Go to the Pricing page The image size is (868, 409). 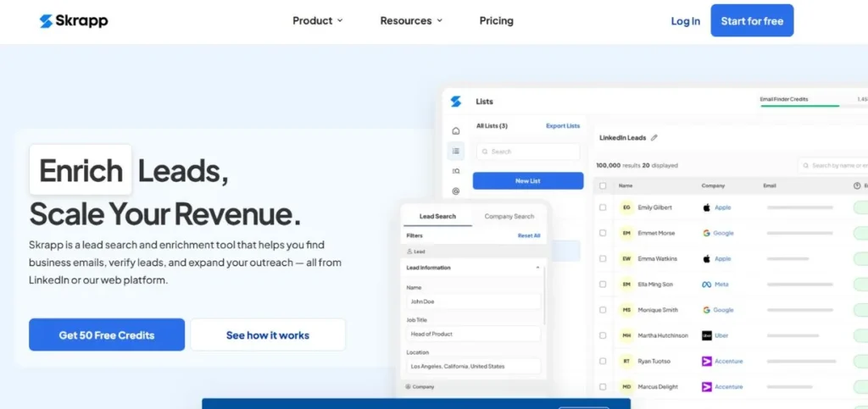click(496, 21)
